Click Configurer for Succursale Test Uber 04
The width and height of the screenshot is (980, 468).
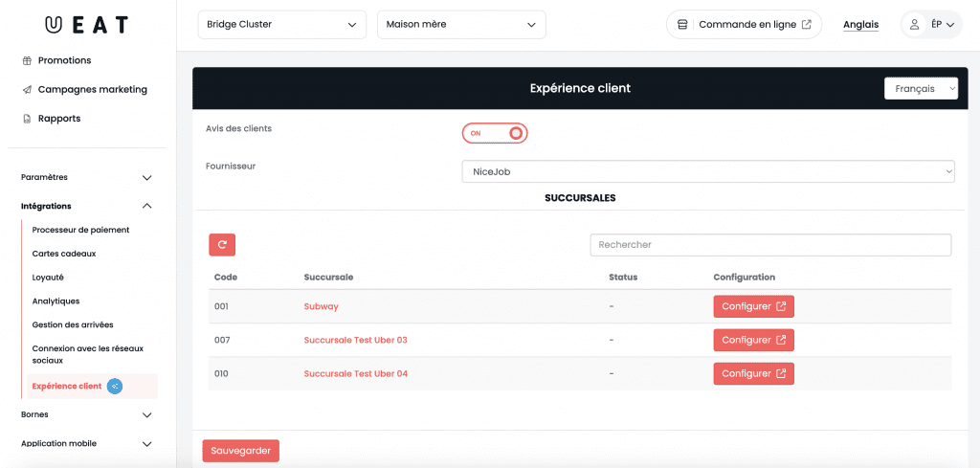click(x=754, y=373)
